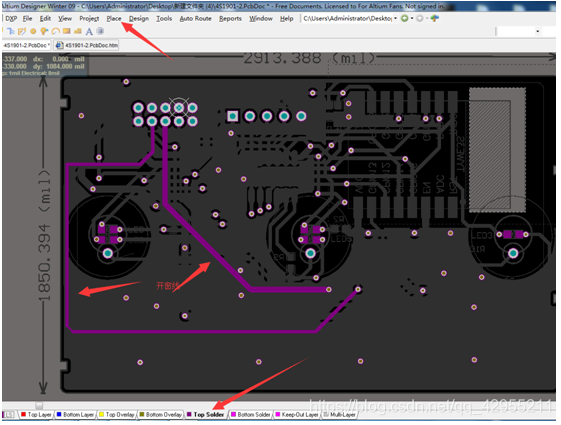Select the Place Fill rectangle tool
561x425 pixels.
click(x=66, y=31)
